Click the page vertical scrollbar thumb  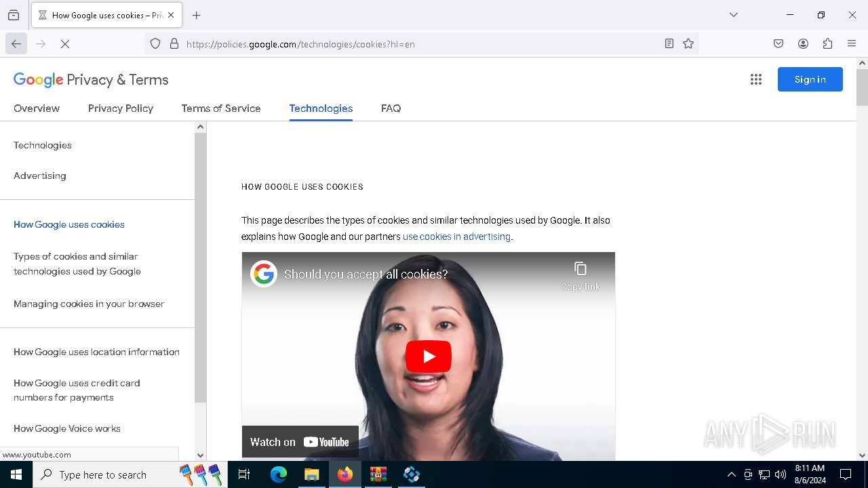pyautogui.click(x=862, y=87)
